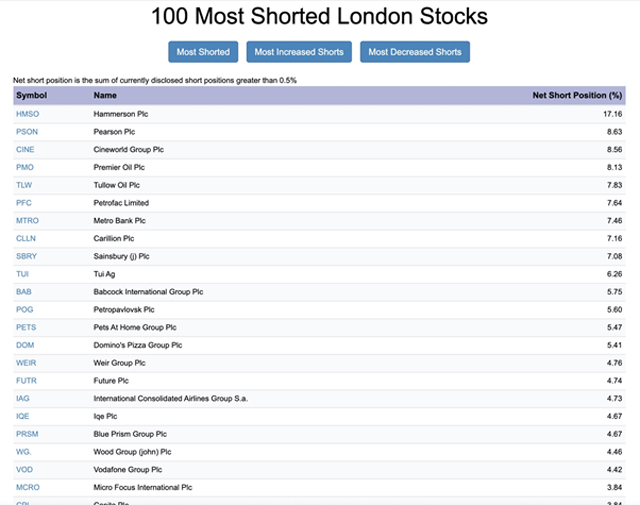Screen dimensions: 640x505
Task: Click the Symbol column header
Action: tap(31, 95)
